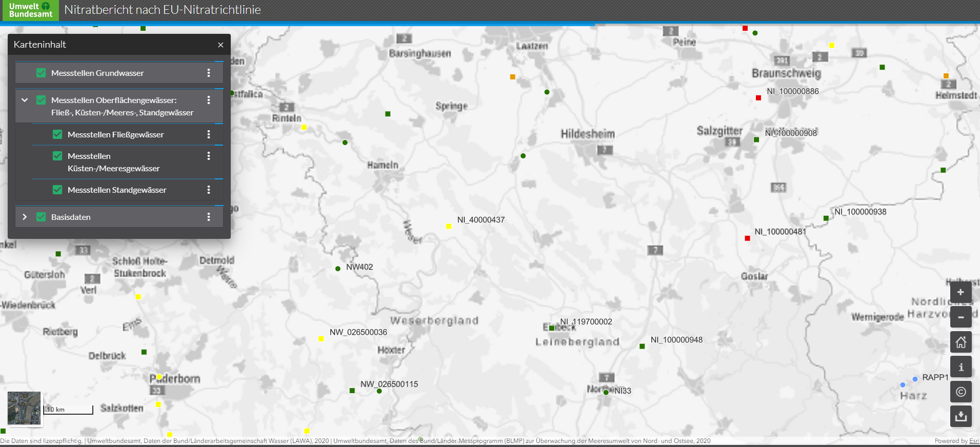Open the info button on the map
Screen dimensions: 980x447
pyautogui.click(x=961, y=367)
